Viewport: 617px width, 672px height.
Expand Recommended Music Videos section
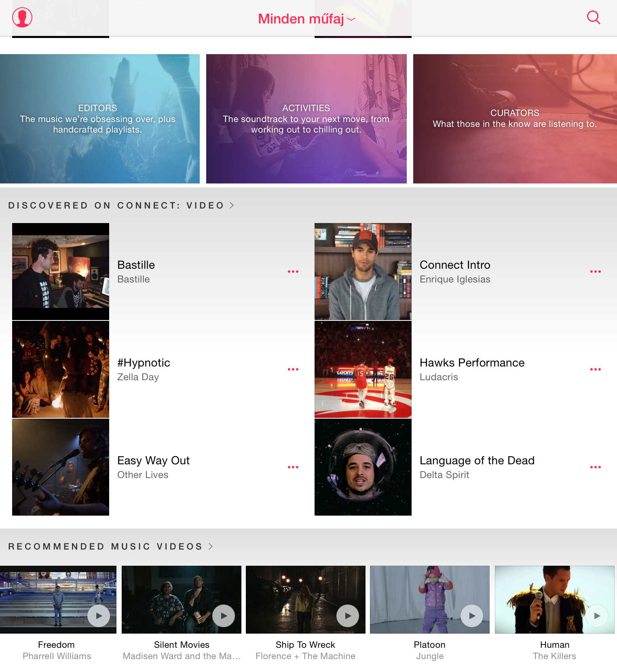click(111, 546)
